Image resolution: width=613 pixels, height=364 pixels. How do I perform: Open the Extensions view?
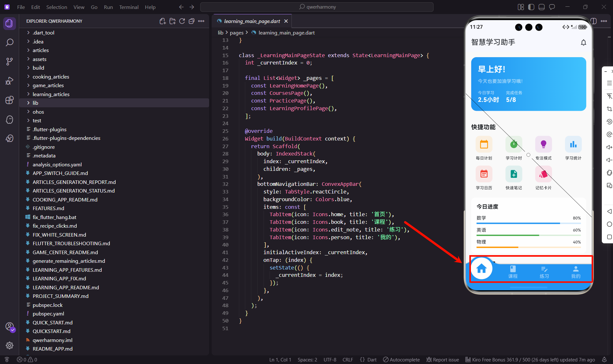coord(10,100)
